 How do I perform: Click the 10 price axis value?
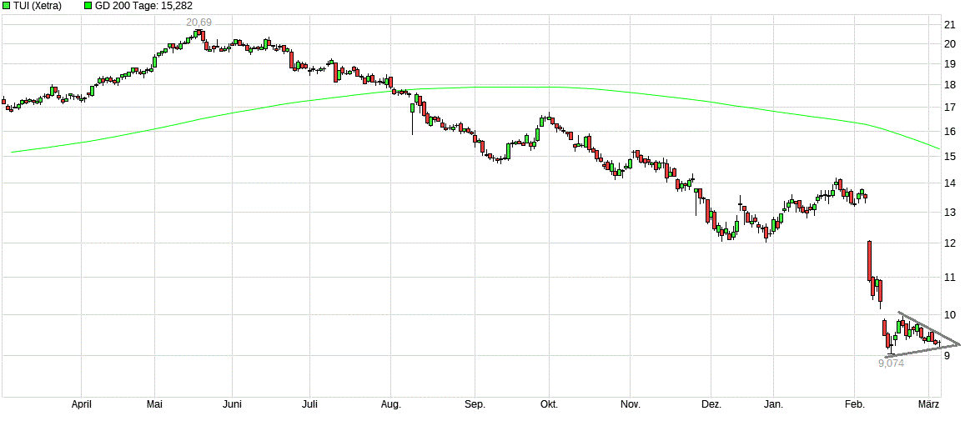click(949, 314)
